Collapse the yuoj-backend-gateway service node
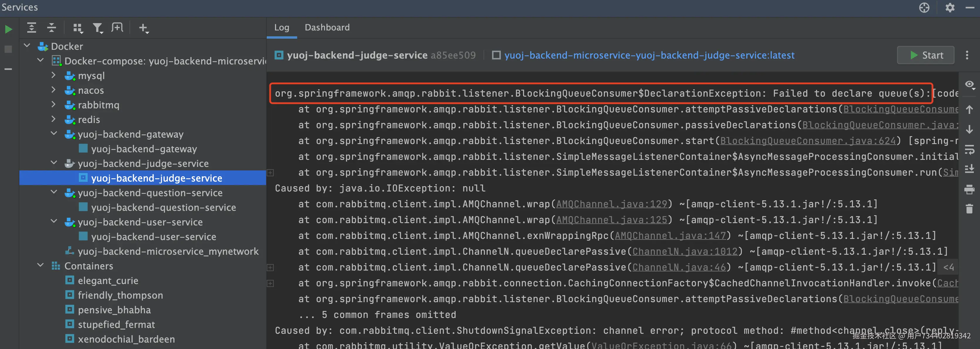 pos(54,134)
